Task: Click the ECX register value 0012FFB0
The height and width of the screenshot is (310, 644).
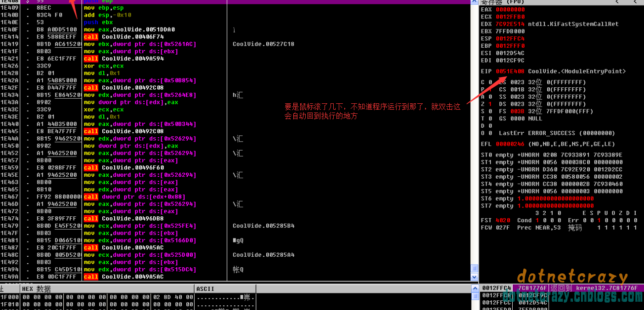Action: point(510,17)
